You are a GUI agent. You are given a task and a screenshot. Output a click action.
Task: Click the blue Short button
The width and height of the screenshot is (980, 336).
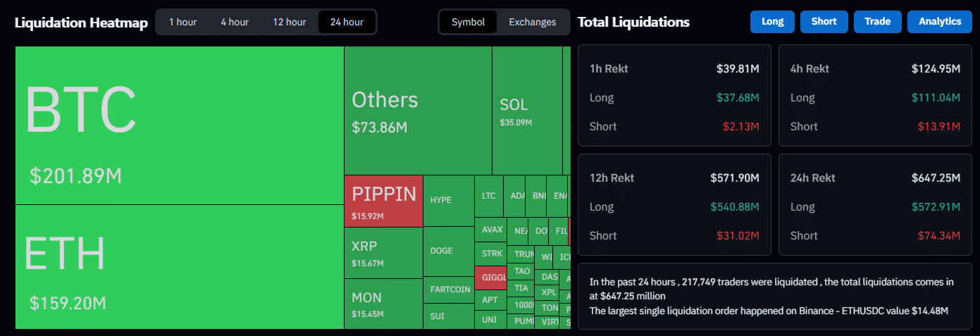click(824, 22)
